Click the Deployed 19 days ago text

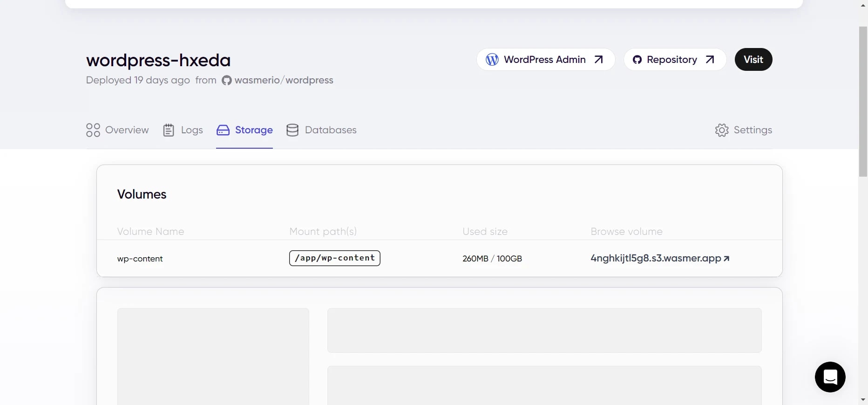(x=138, y=80)
